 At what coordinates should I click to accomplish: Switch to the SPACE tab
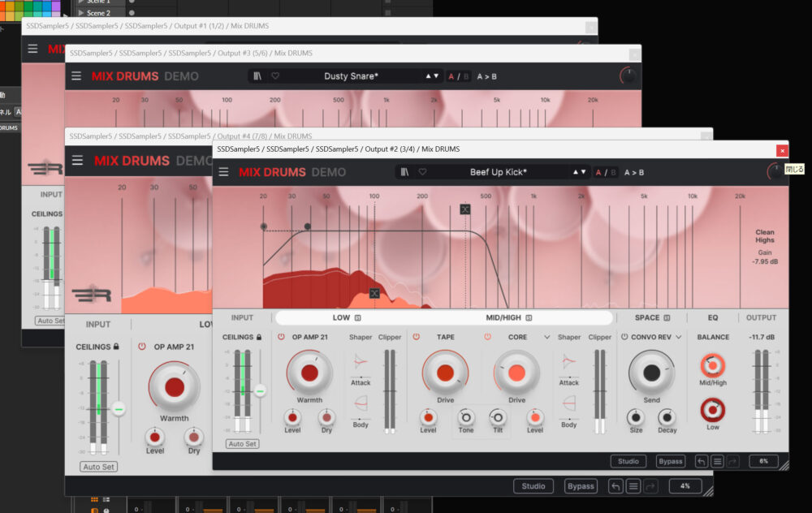647,317
